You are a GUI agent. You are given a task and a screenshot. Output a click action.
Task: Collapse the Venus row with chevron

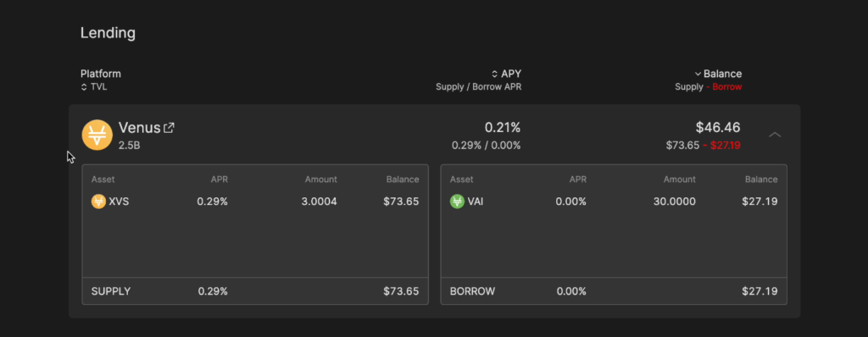click(775, 135)
